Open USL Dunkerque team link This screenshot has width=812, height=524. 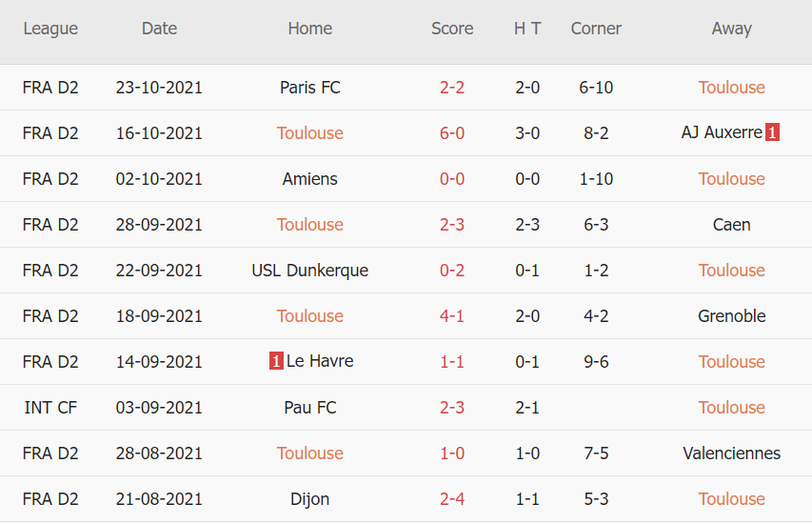(310, 271)
